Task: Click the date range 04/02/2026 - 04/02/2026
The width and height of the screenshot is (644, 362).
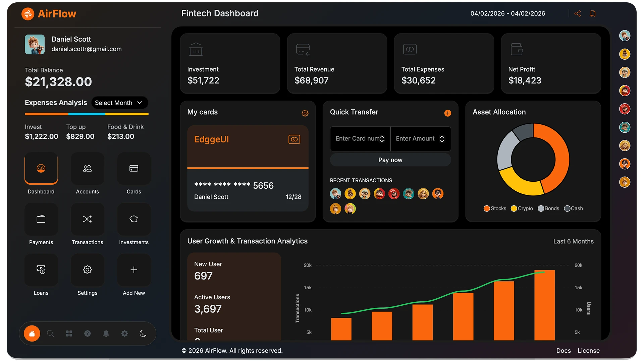Action: click(508, 13)
